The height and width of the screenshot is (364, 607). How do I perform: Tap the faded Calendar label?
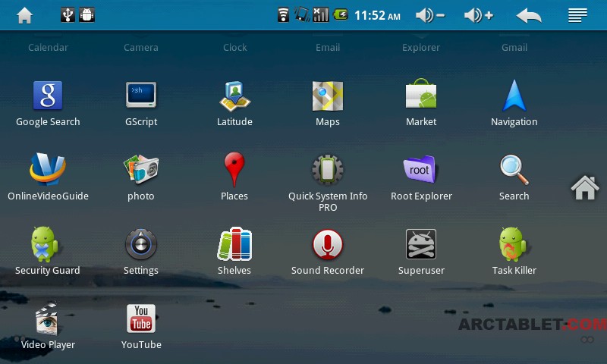pyautogui.click(x=48, y=48)
